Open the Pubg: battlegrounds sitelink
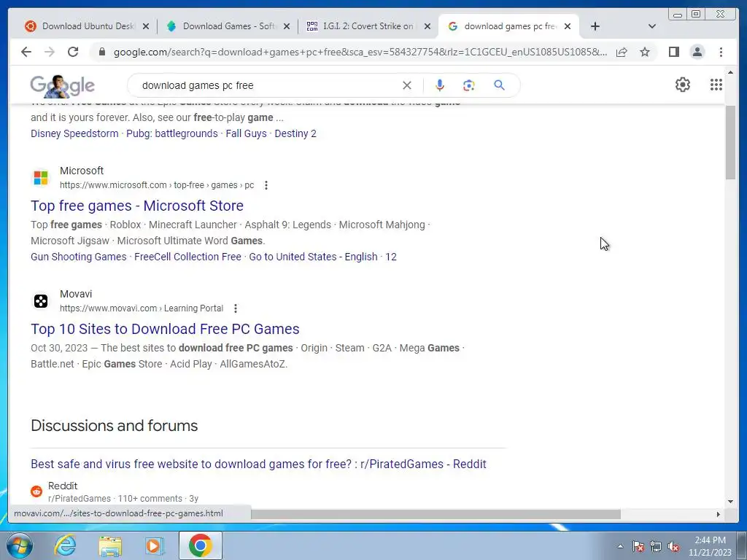 click(172, 134)
